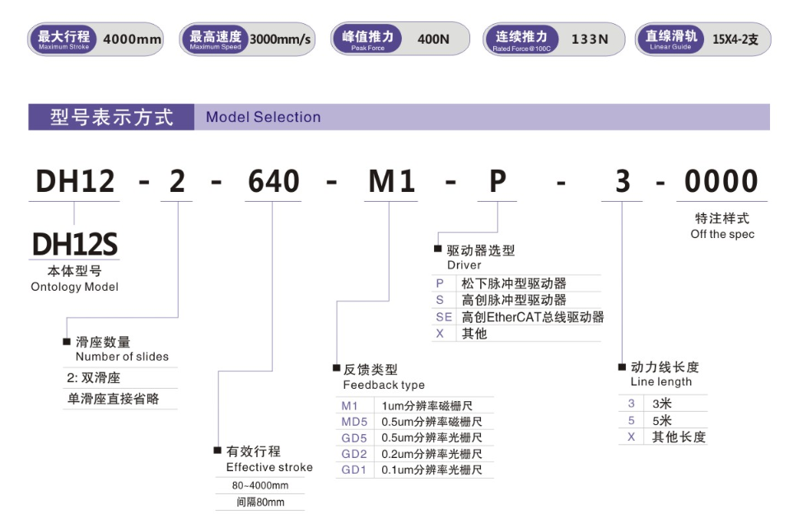812x514 pixels.
Task: Click the SE code cell
Action: click(x=444, y=317)
